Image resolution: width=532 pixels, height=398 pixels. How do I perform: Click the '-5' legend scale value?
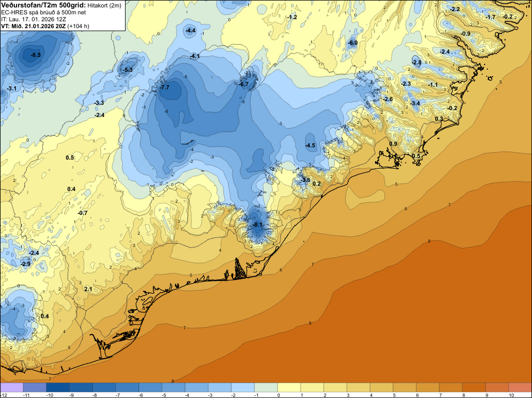pos(163,395)
